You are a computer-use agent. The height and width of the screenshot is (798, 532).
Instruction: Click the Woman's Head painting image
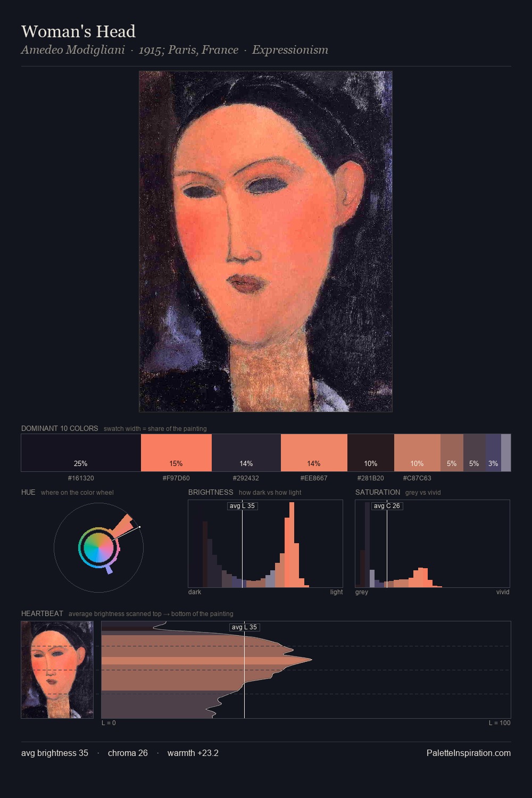(265, 242)
